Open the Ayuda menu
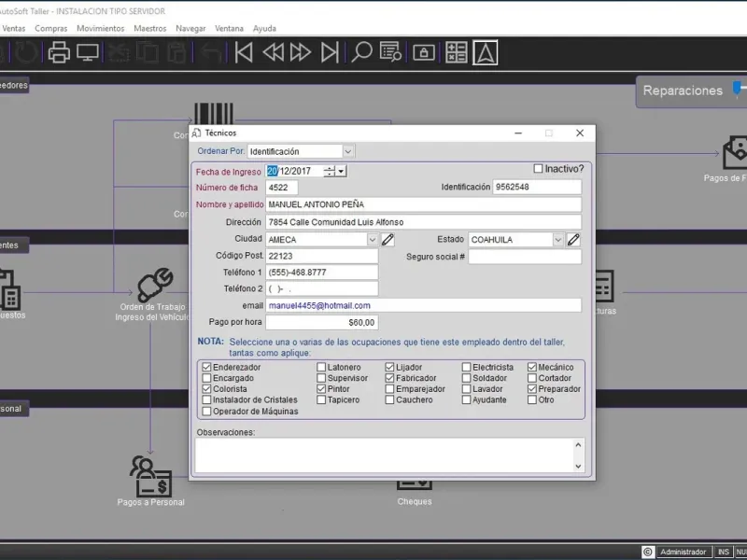Image resolution: width=747 pixels, height=560 pixels. [x=264, y=29]
